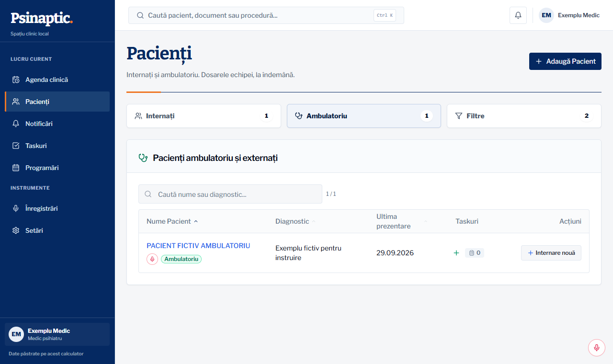Viewport: 613px width, 364px height.
Task: Click the Adaugă Pacient button
Action: pyautogui.click(x=565, y=61)
